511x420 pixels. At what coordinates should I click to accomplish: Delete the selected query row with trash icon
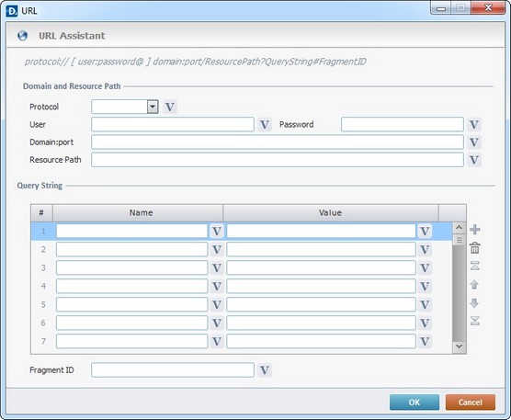pyautogui.click(x=475, y=248)
